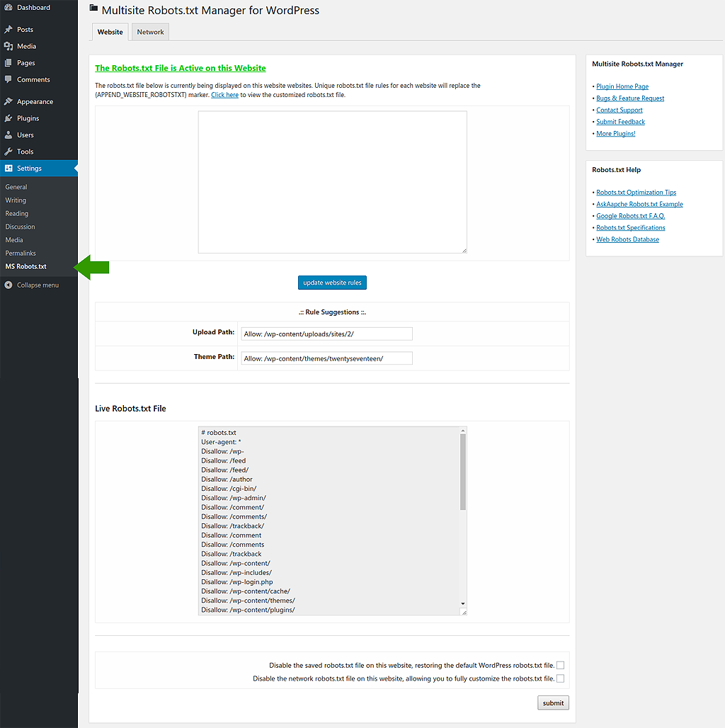Open MS Robots.txt settings item
Image resolution: width=725 pixels, height=728 pixels.
coord(26,266)
